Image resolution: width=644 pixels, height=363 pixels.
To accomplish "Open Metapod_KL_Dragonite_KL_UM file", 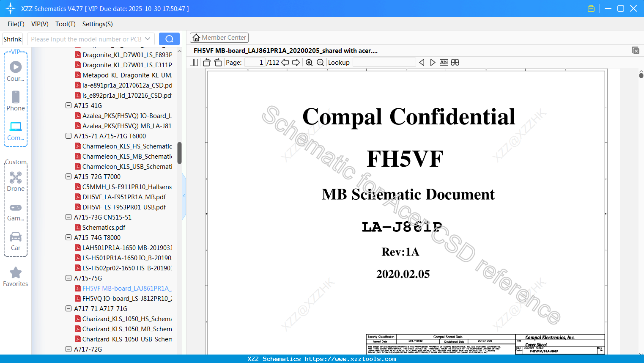I will (x=123, y=75).
